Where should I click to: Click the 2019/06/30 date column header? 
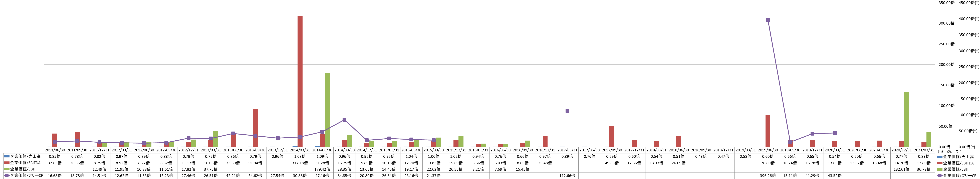pos(768,150)
